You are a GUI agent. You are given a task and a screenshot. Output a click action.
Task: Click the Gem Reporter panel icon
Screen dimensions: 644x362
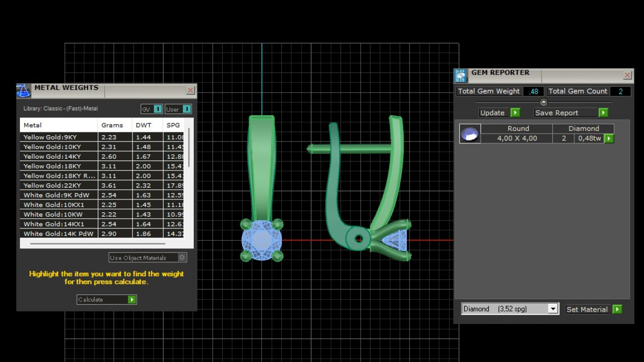pyautogui.click(x=461, y=75)
